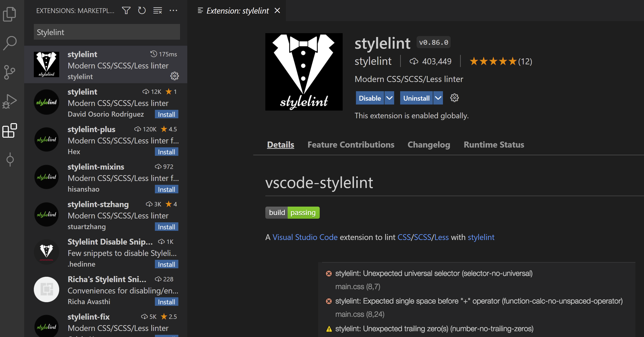The width and height of the screenshot is (644, 337).
Task: Open the Search view in activity bar
Action: [x=10, y=43]
